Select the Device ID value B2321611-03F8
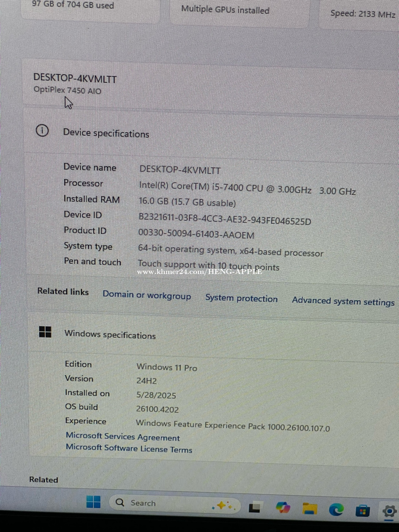 coord(225,219)
